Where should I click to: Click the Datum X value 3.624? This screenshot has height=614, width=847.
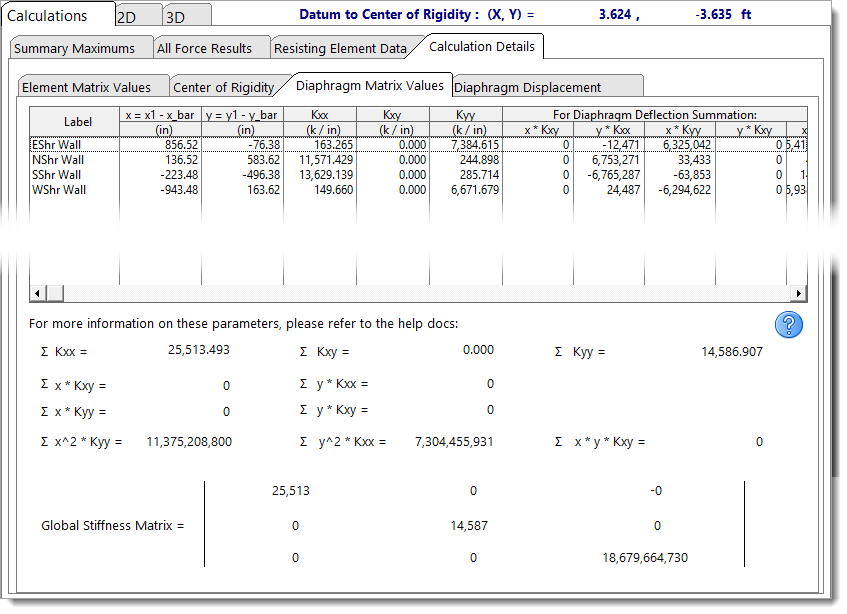[x=615, y=15]
